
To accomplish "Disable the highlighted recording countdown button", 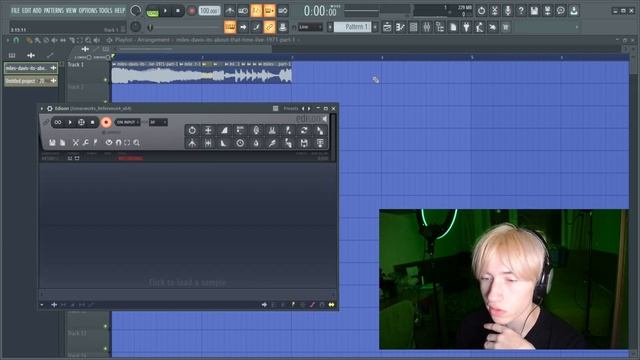I will click(256, 11).
